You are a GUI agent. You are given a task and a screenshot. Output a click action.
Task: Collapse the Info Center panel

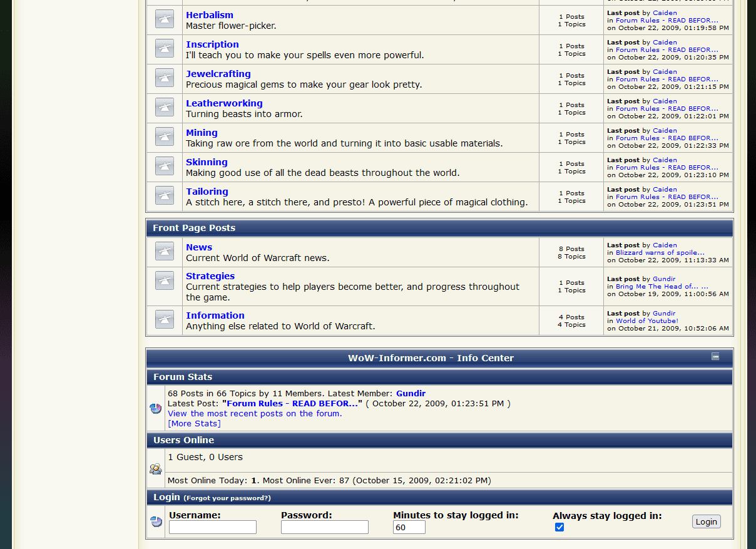[x=715, y=357]
